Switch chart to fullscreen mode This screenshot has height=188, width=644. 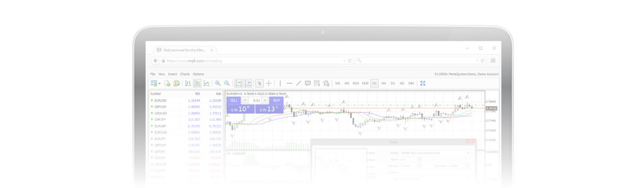(423, 83)
